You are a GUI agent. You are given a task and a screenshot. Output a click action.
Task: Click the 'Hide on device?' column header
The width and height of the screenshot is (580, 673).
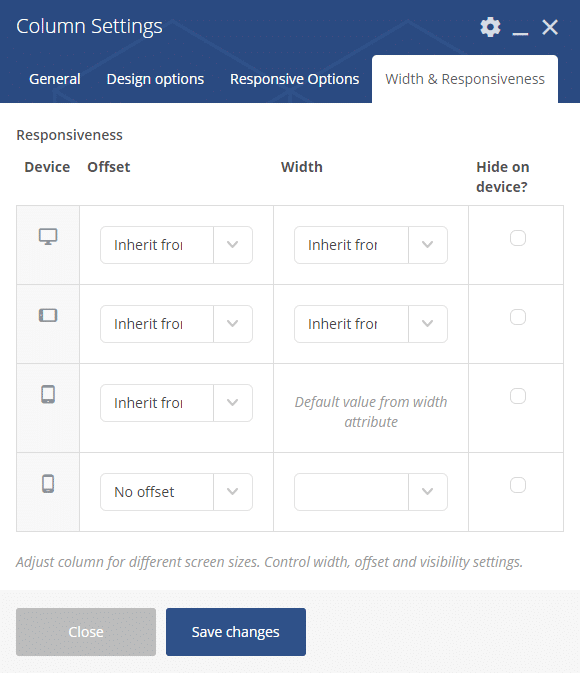[x=503, y=177]
